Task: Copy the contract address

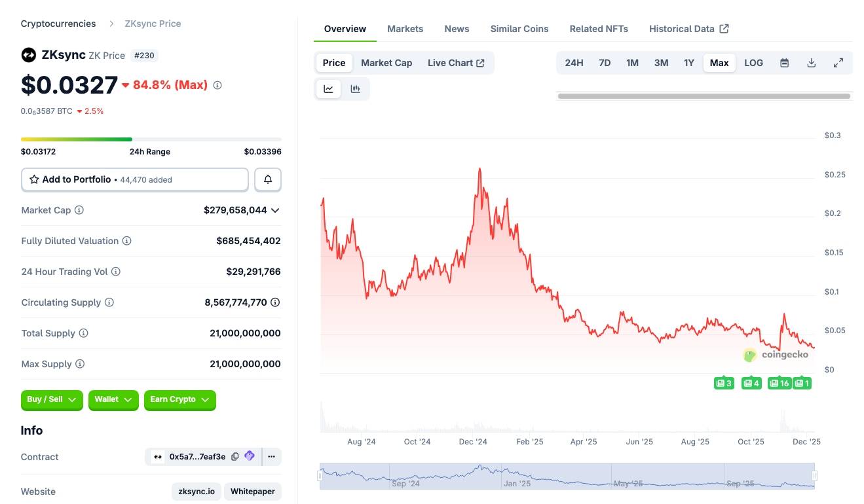Action: click(x=235, y=457)
